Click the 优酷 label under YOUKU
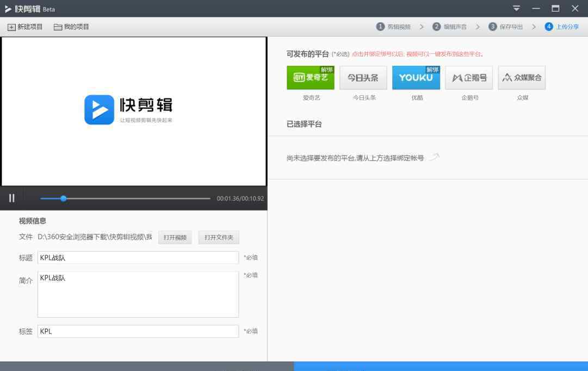 (417, 97)
